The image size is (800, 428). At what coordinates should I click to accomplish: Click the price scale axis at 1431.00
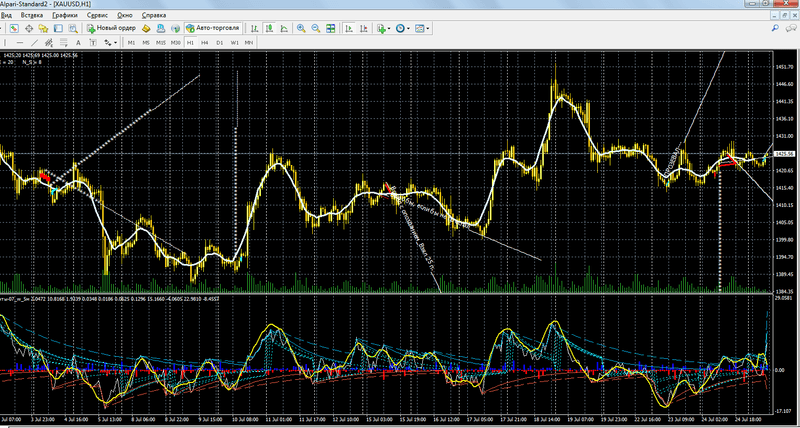[x=784, y=136]
